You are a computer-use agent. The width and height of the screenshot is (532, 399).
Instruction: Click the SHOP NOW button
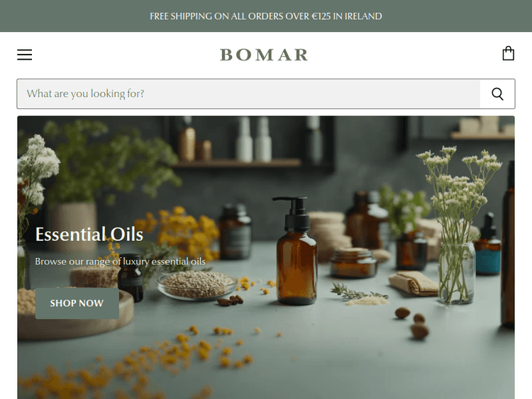click(x=77, y=303)
